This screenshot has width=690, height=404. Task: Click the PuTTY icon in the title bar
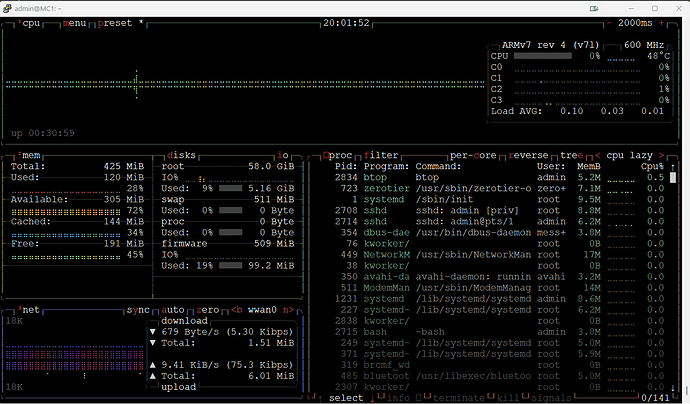(x=7, y=8)
